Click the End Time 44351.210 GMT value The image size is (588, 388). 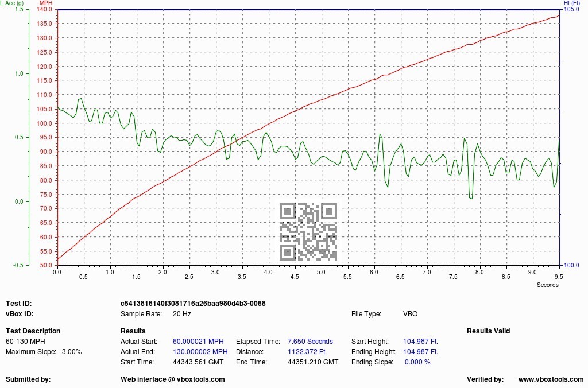312,362
